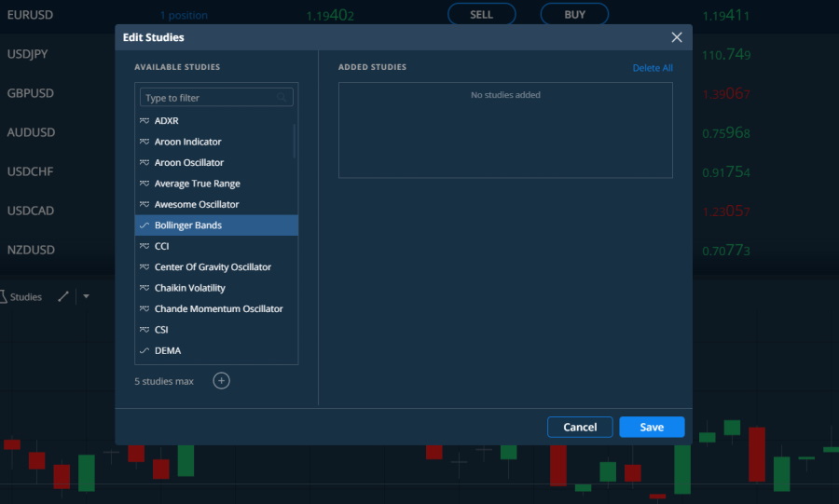Select Aroon Indicator study

pyautogui.click(x=216, y=142)
